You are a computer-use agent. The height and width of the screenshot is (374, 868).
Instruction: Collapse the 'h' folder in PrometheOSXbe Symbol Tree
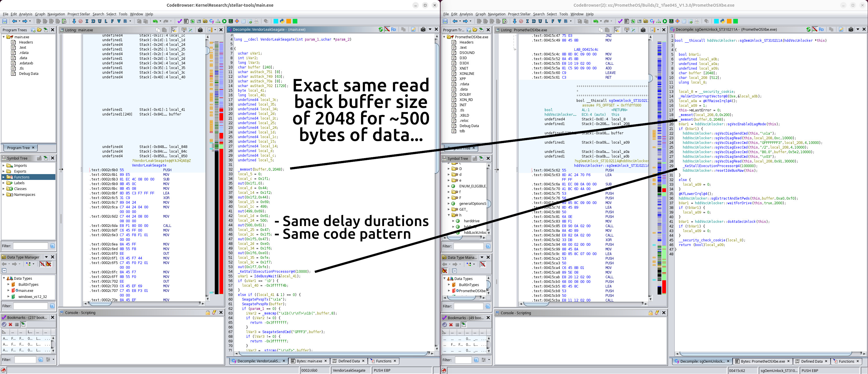point(449,215)
